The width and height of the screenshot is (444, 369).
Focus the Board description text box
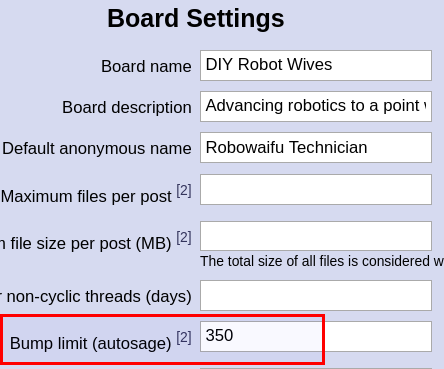click(x=316, y=106)
